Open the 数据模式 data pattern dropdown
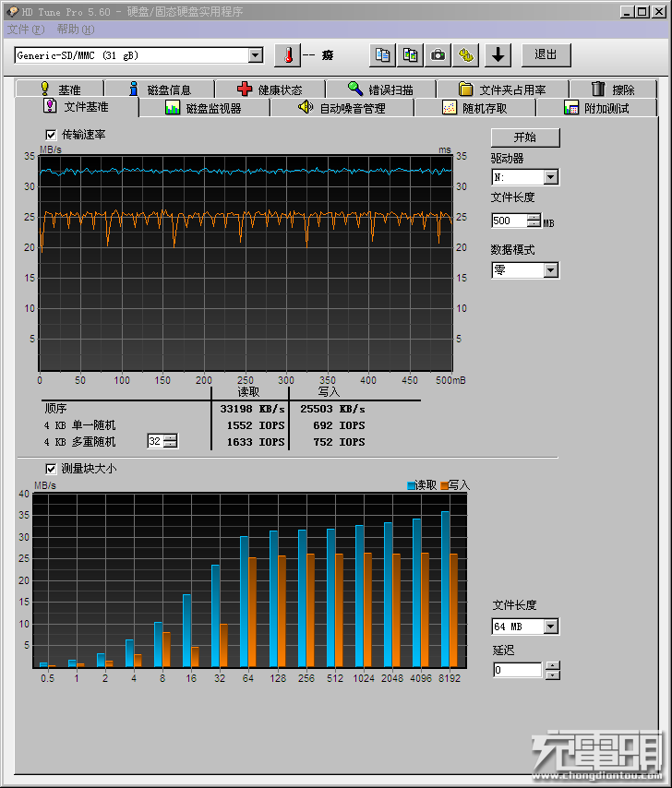This screenshot has width=672, height=788. point(550,270)
